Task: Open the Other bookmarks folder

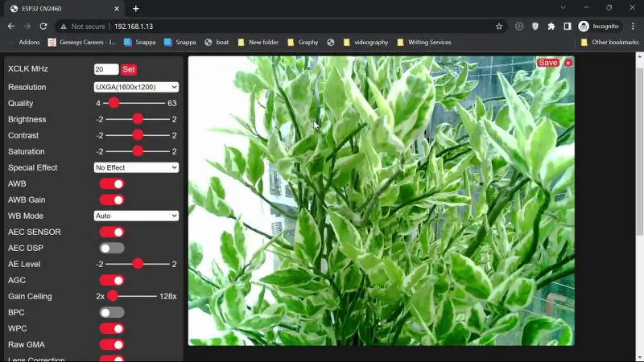Action: [609, 43]
